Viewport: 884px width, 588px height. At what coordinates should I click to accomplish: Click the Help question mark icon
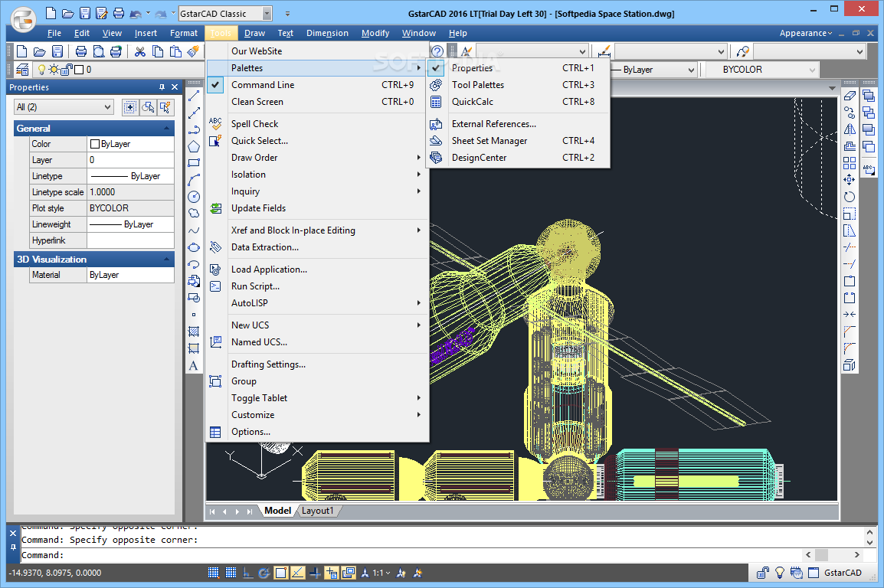(x=437, y=52)
